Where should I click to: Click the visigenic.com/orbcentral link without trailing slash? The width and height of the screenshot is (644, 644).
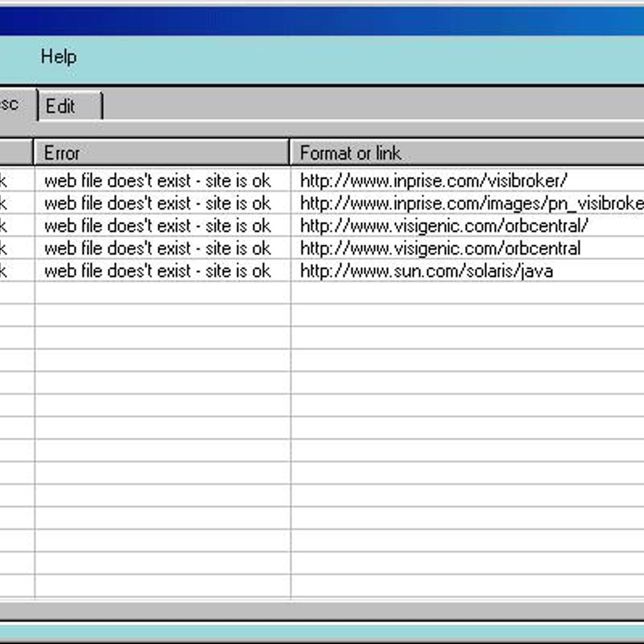pyautogui.click(x=440, y=248)
